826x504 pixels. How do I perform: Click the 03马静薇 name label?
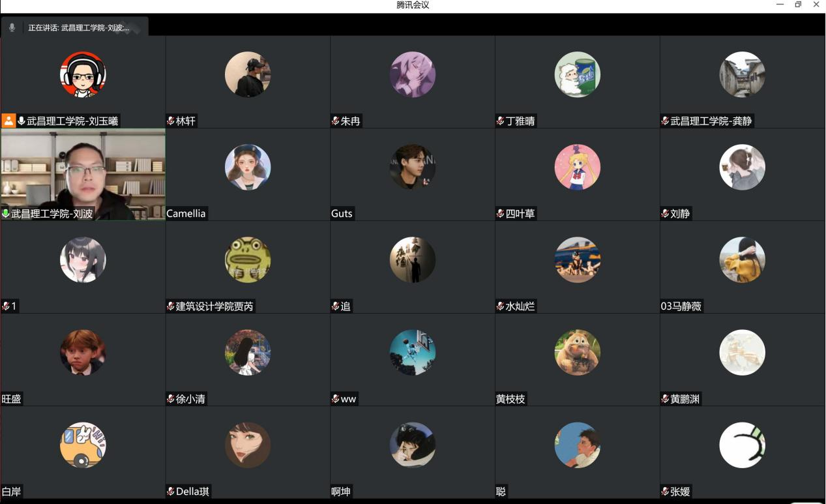[681, 306]
